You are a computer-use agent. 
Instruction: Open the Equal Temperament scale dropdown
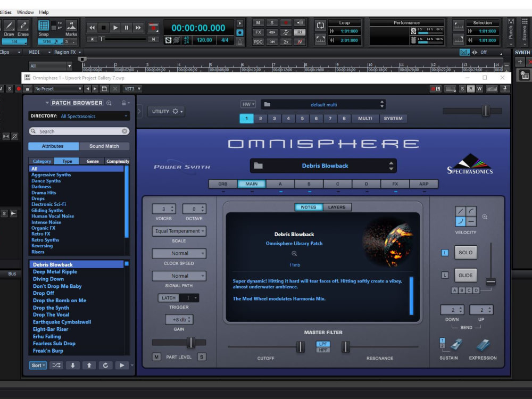(x=179, y=231)
